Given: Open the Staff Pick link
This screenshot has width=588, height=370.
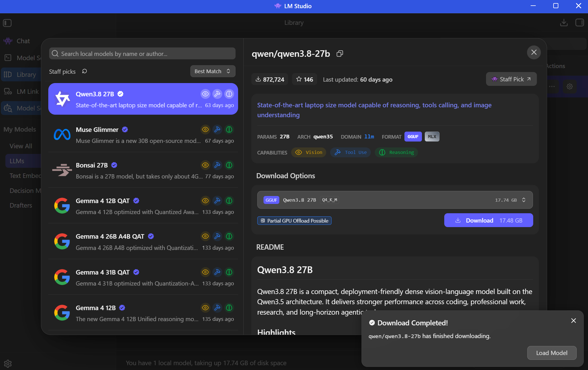Looking at the screenshot, I should pyautogui.click(x=511, y=79).
